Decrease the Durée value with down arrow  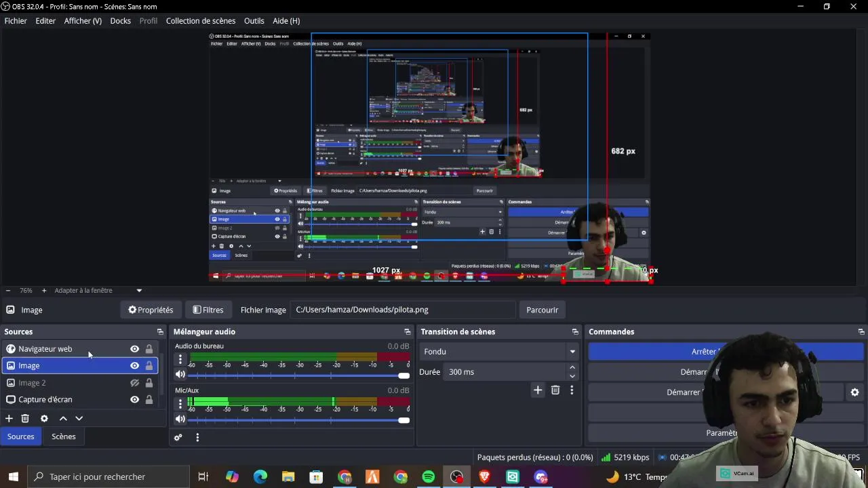572,376
